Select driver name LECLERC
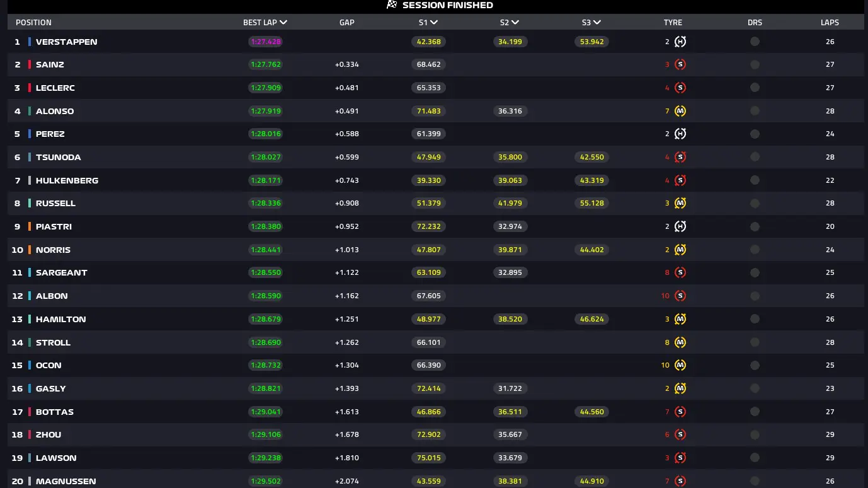 click(x=55, y=88)
